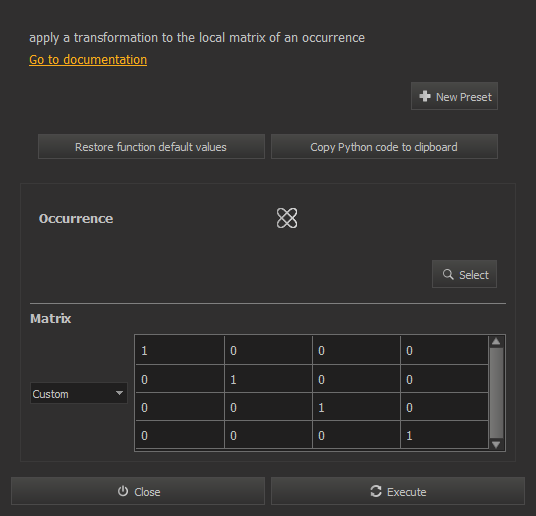Screen dimensions: 536x516
Task: Select the third row third column matrix cell
Action: point(356,407)
